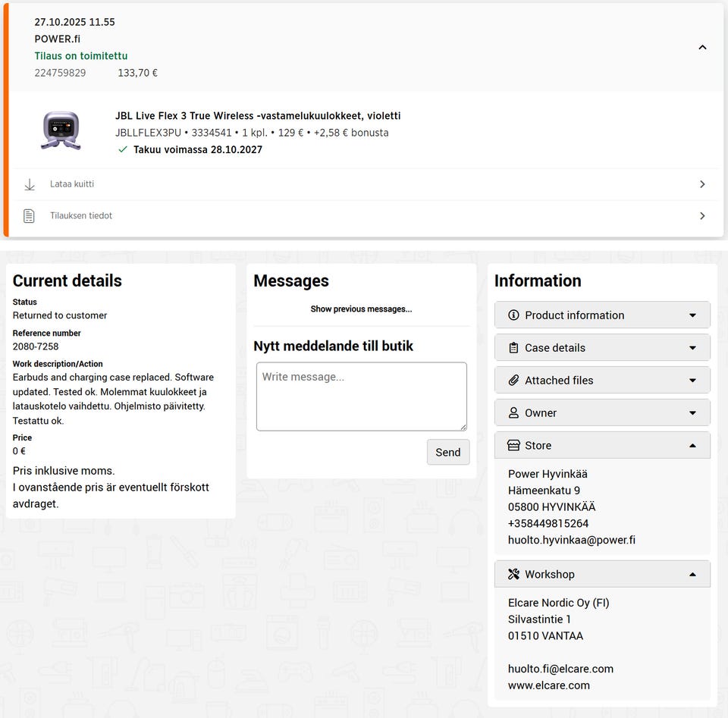Click the storefront icon beside Store
Viewport: 728px width, 718px height.
point(513,445)
